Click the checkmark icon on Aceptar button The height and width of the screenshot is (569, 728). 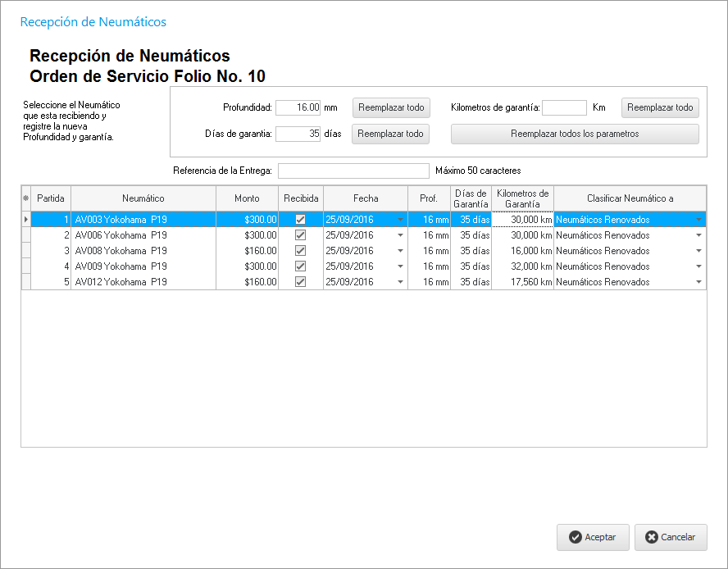click(x=576, y=537)
